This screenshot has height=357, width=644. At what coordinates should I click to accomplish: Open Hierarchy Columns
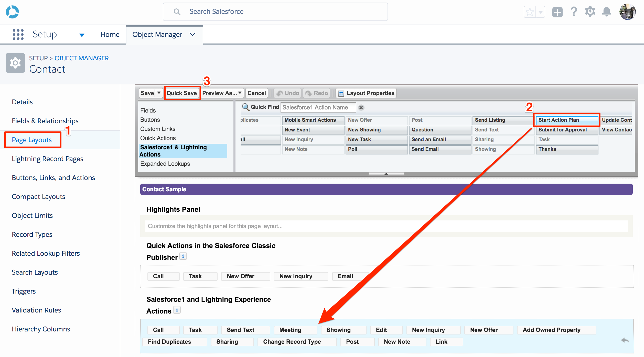[41, 329]
